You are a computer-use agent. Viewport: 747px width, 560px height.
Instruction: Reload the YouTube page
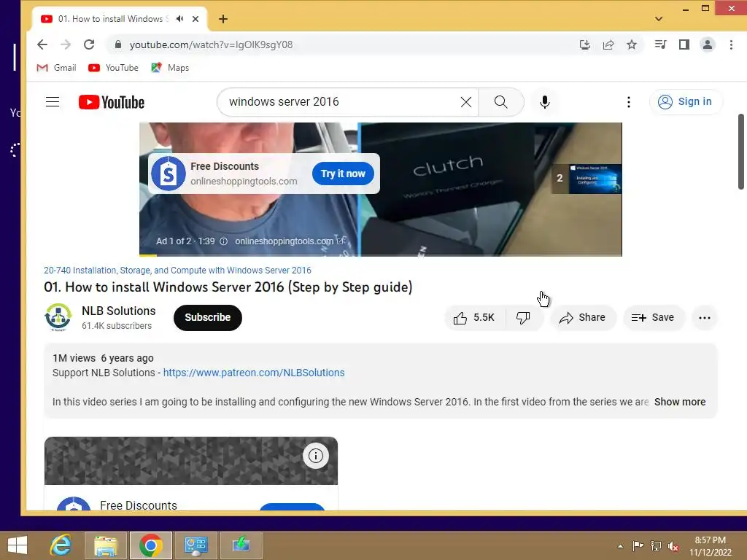pos(89,44)
